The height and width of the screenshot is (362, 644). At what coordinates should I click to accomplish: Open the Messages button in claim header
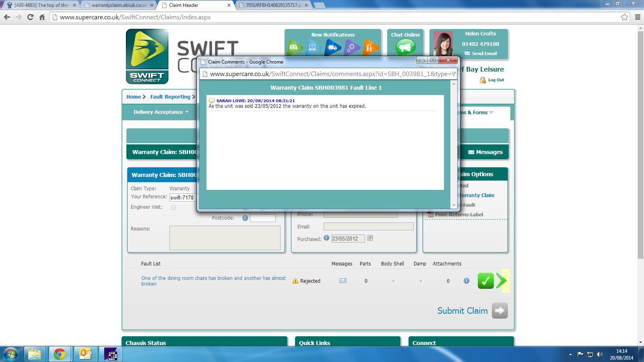tap(485, 152)
